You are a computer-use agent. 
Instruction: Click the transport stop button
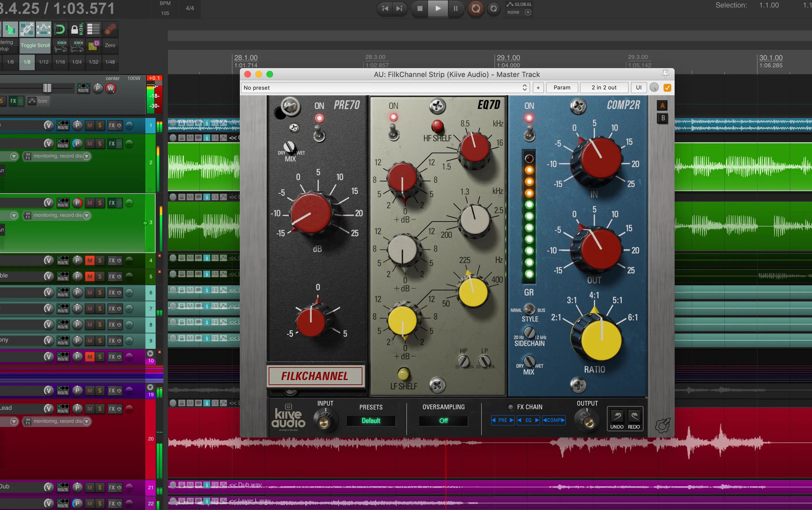(x=420, y=8)
